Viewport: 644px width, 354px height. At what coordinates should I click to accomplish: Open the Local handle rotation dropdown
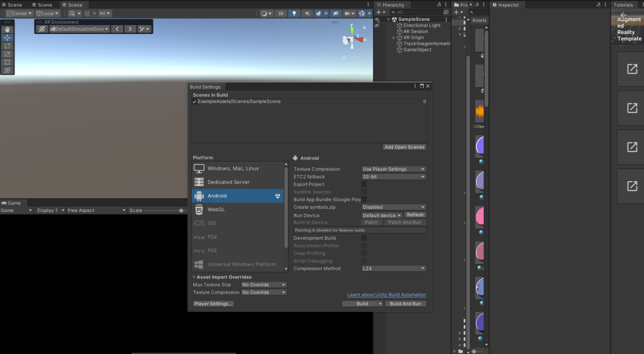(x=48, y=14)
